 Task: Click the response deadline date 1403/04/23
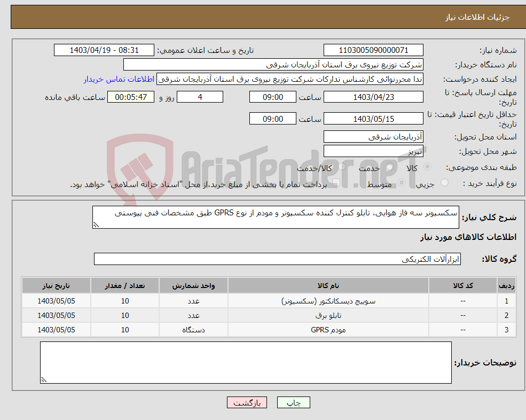click(373, 97)
